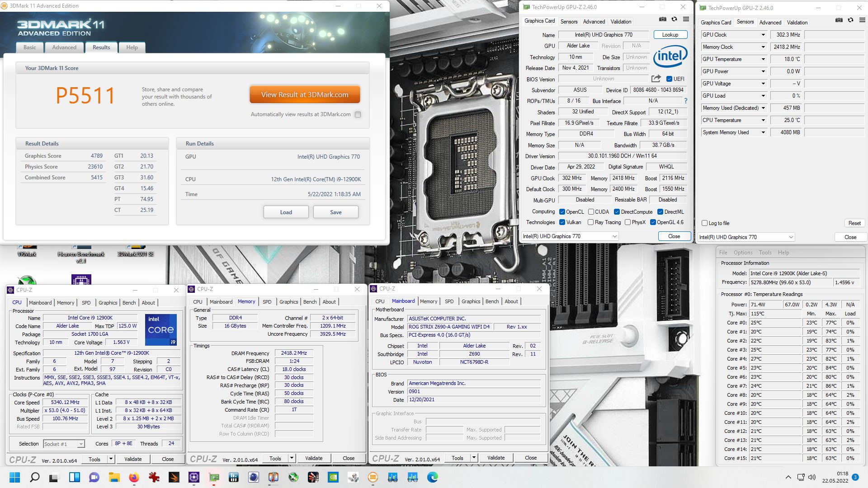Screen dimensions: 868x488
Task: Open the Core Temp thermometer icon on the taskbar
Action: [274, 477]
